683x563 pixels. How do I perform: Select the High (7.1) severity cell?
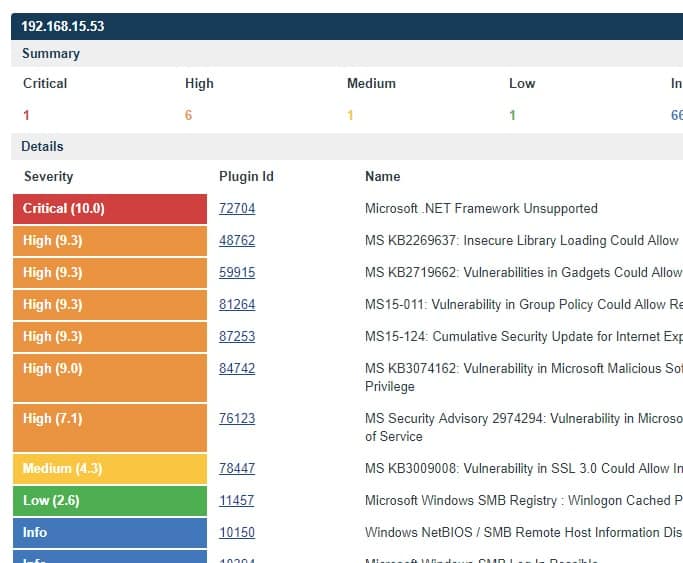(110, 428)
